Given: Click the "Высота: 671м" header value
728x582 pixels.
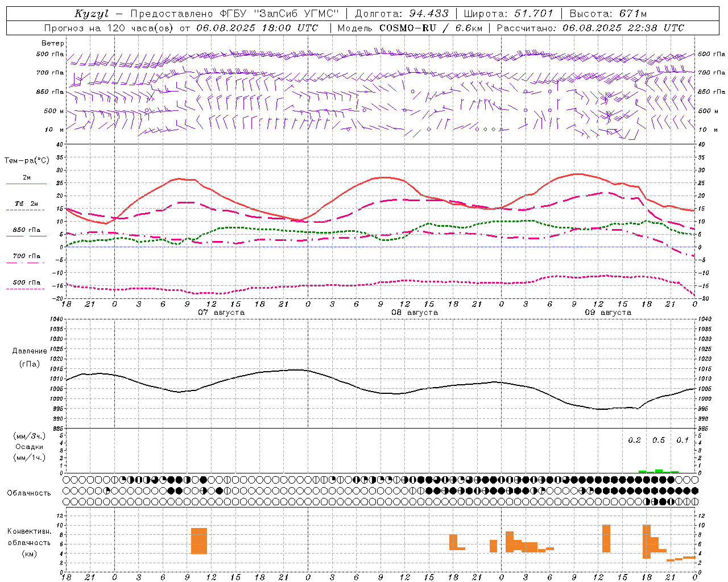Looking at the screenshot, I should pos(608,14).
